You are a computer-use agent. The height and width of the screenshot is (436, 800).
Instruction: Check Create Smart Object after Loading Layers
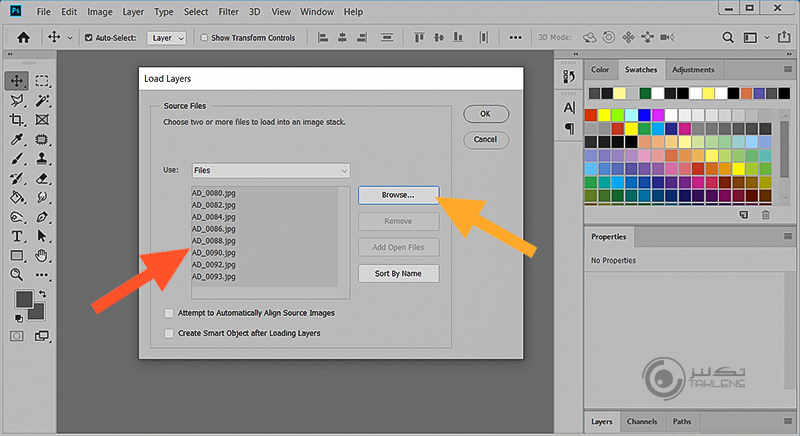169,333
